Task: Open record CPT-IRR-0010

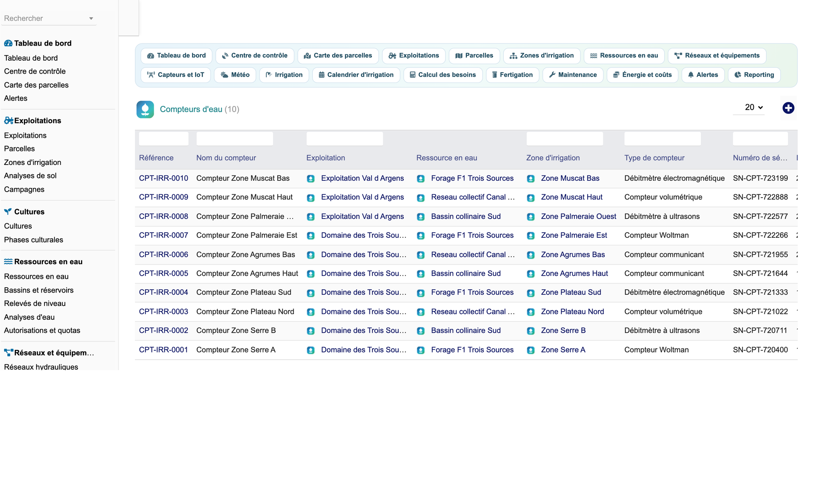Action: coord(163,178)
